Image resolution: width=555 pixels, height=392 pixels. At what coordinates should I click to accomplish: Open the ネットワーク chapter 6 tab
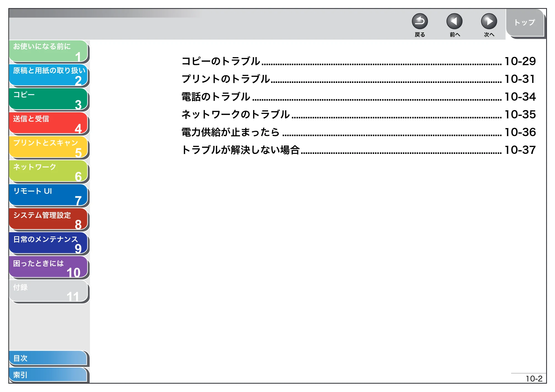[49, 171]
